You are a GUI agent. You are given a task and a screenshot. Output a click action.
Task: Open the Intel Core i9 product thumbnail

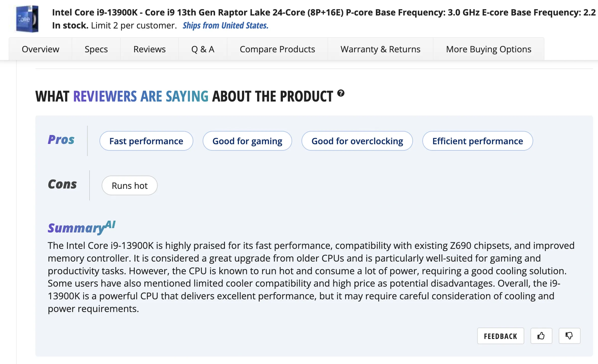[27, 19]
